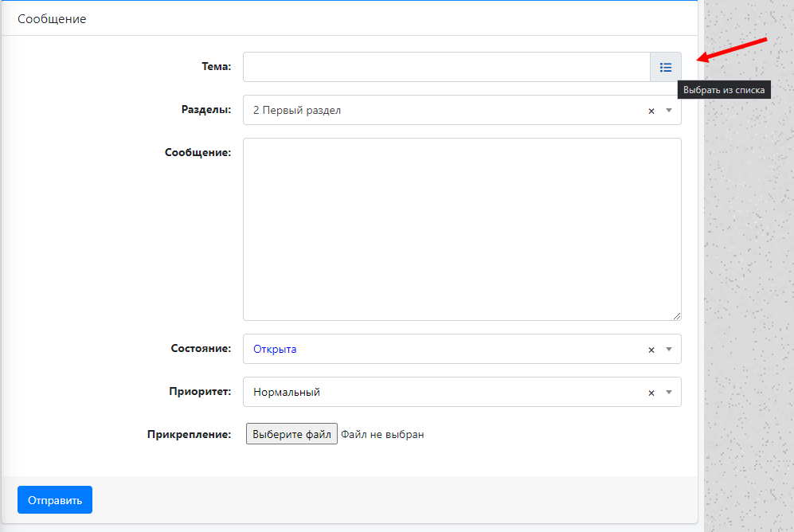Viewport: 794px width, 532px height.
Task: Click the selected value "2 Первый раздел"
Action: click(297, 111)
